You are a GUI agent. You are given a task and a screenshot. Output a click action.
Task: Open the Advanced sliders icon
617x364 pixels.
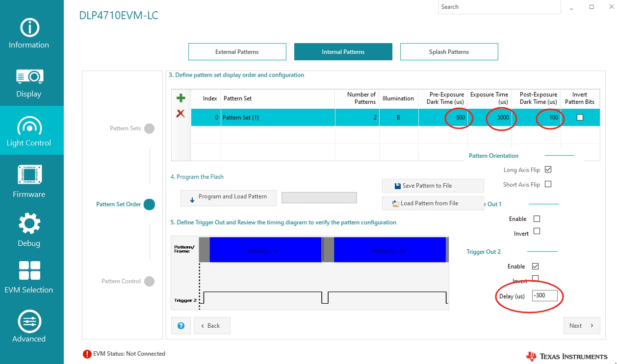coord(29,321)
